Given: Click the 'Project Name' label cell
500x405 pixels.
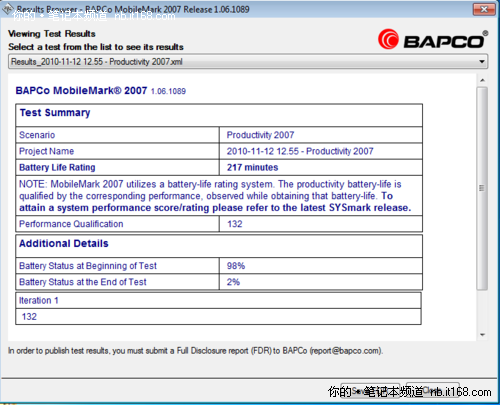Looking at the screenshot, I should click(x=117, y=151).
